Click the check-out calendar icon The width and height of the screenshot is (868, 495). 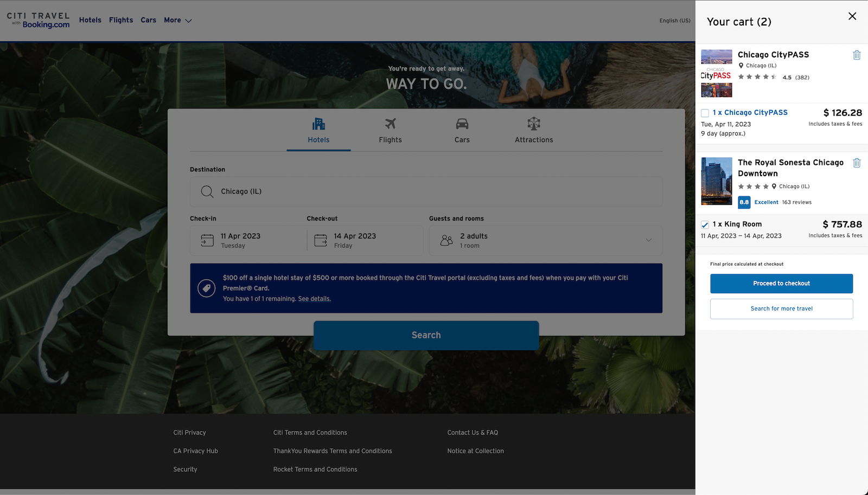[x=321, y=240]
